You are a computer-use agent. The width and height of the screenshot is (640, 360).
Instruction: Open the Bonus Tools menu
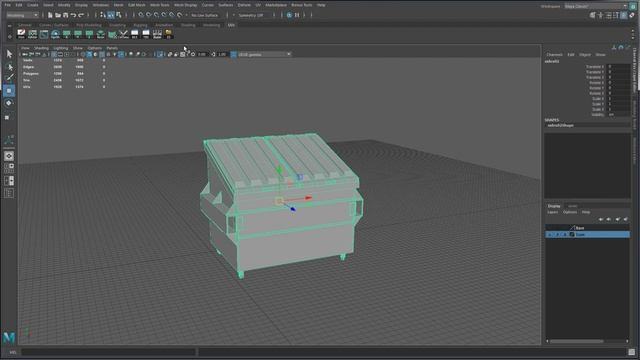pos(302,5)
